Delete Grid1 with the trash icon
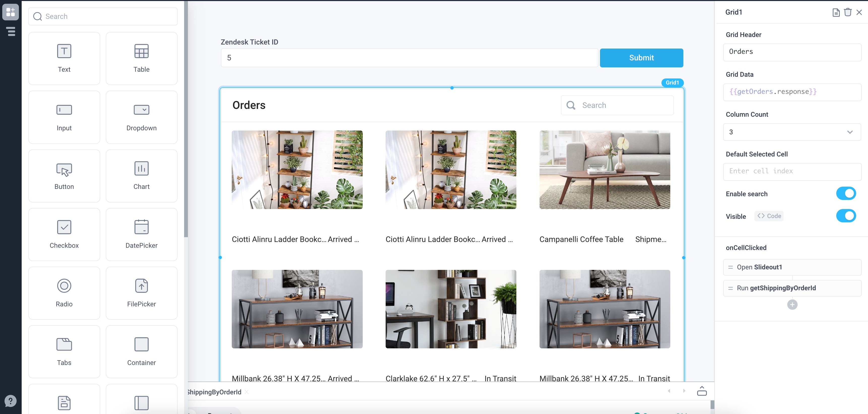868x414 pixels. coord(847,12)
